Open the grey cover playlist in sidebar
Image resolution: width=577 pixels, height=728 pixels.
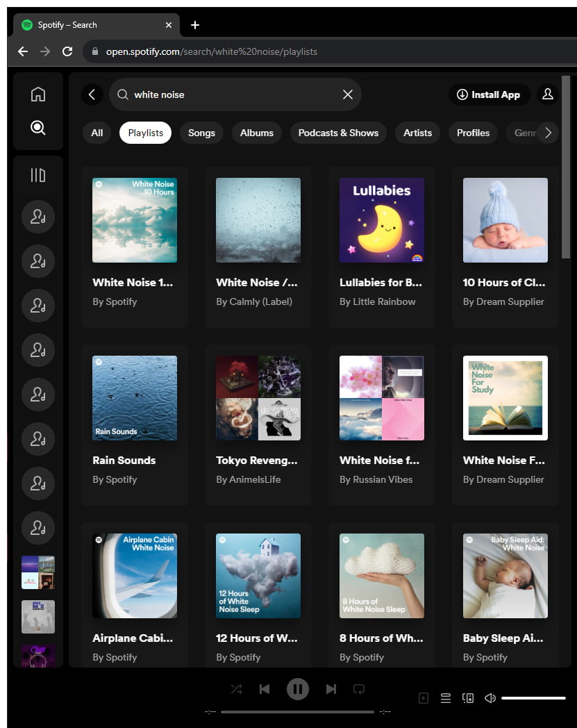[38, 617]
